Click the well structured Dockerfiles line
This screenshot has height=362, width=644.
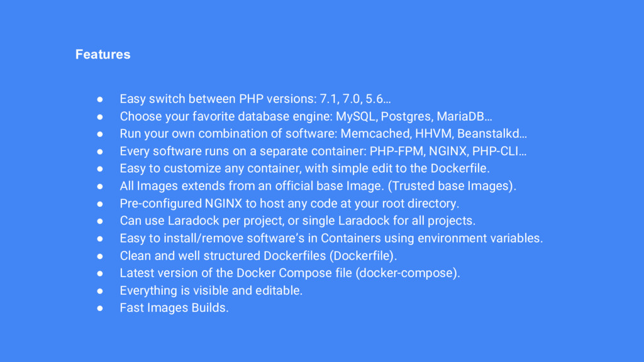pyautogui.click(x=258, y=256)
